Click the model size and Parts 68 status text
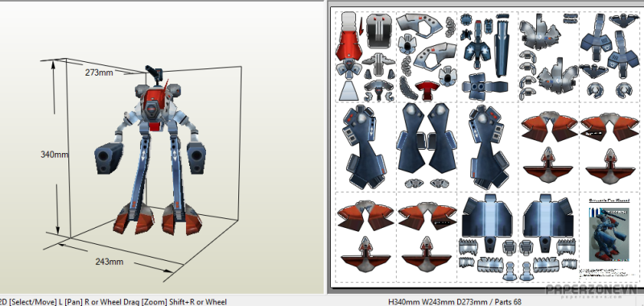The width and height of the screenshot is (644, 306). [x=454, y=302]
